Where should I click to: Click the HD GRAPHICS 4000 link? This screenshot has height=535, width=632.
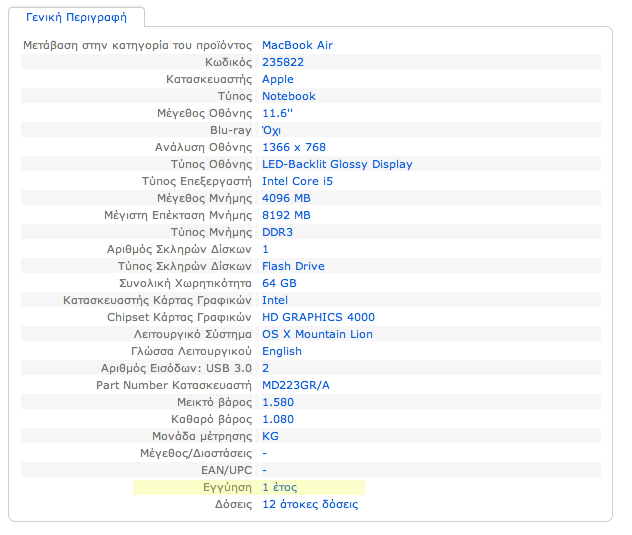click(318, 317)
